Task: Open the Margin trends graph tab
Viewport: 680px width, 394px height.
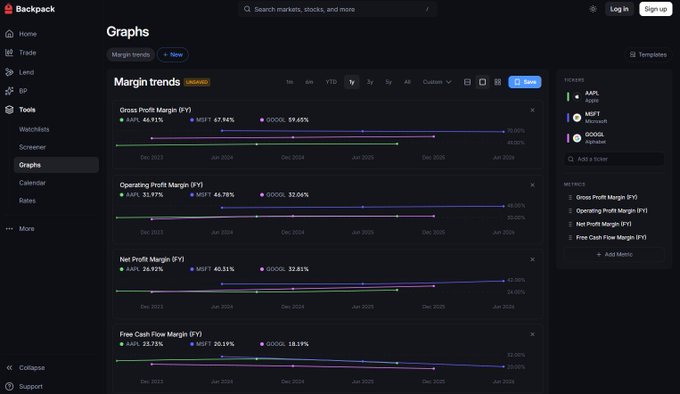Action: click(x=131, y=55)
